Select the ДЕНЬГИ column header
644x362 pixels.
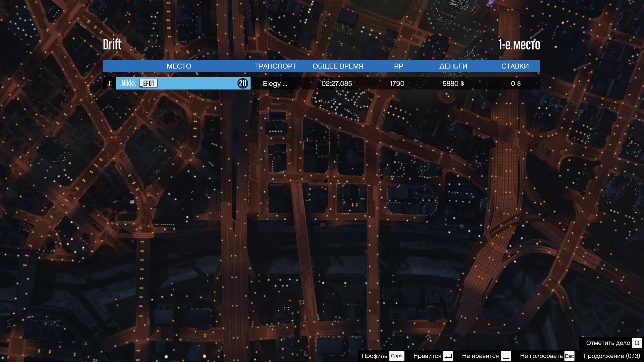click(x=453, y=66)
